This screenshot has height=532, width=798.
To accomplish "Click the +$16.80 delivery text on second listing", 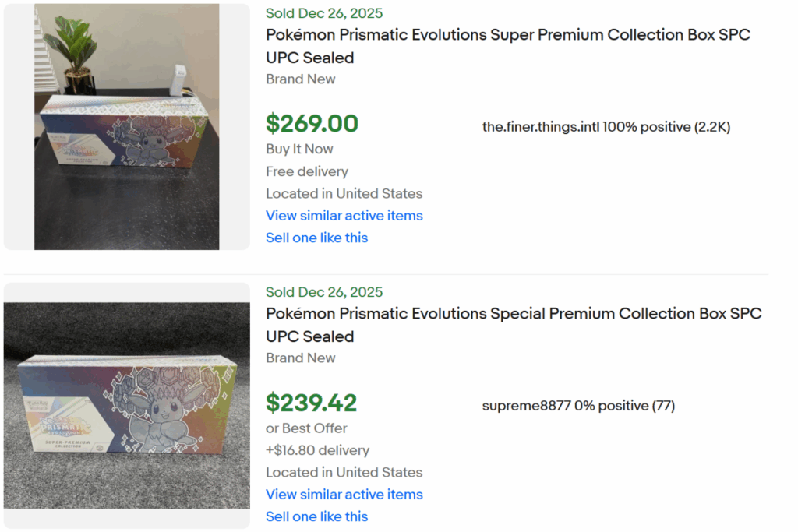I will pyautogui.click(x=316, y=450).
